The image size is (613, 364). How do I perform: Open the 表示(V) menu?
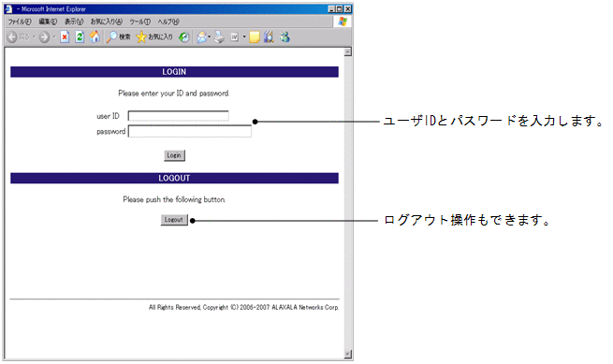pyautogui.click(x=74, y=22)
